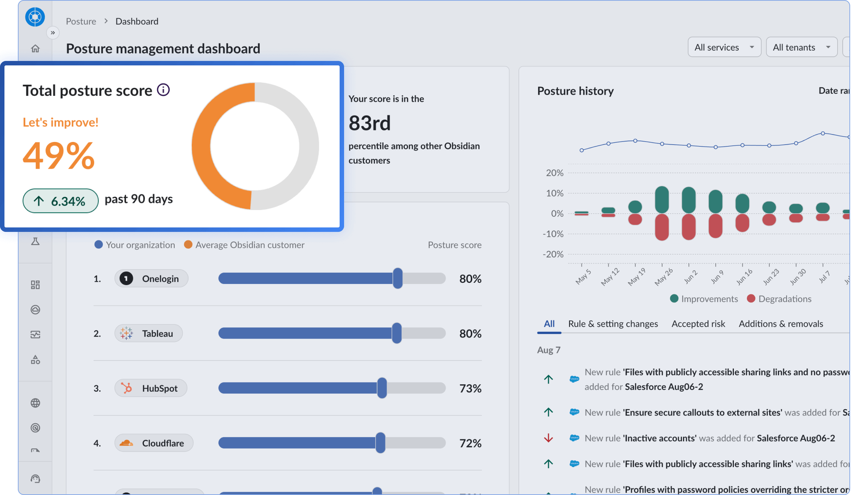Screen dimensions: 868x495
Task: Click the Jul 7 point on the line chart
Action: tap(823, 133)
